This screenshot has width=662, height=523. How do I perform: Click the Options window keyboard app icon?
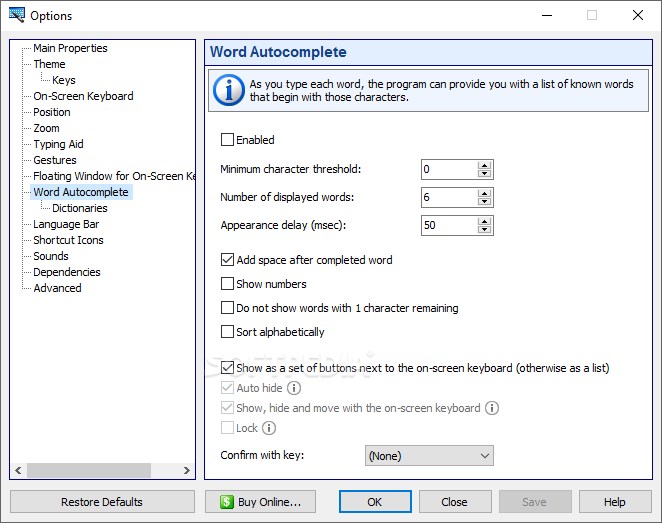[x=17, y=15]
